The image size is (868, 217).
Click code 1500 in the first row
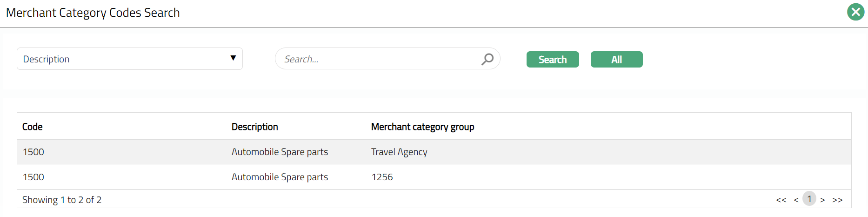coord(33,152)
